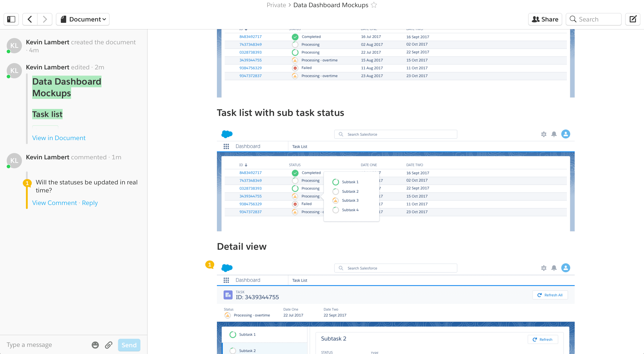
Task: Click the View in Document link
Action: click(59, 138)
